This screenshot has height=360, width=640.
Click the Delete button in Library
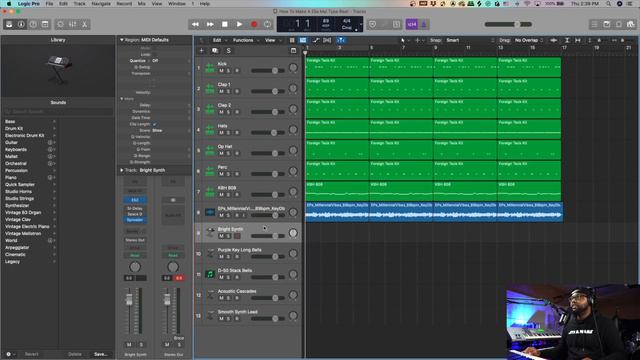(75, 354)
